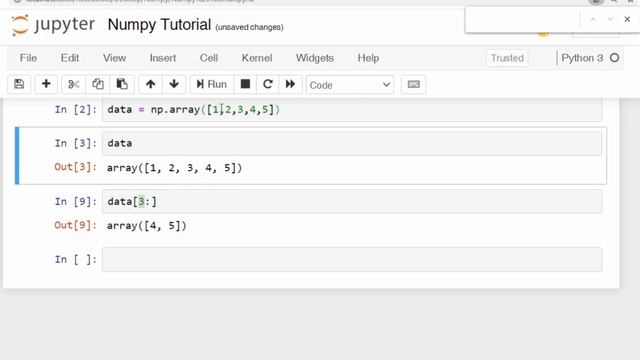Run the selected cell
Image resolution: width=640 pixels, height=360 pixels.
coord(211,84)
